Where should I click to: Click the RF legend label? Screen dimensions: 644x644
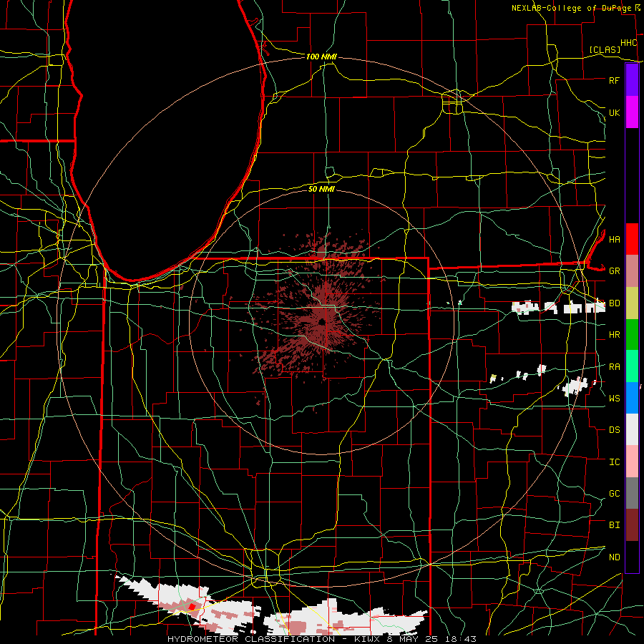click(614, 80)
